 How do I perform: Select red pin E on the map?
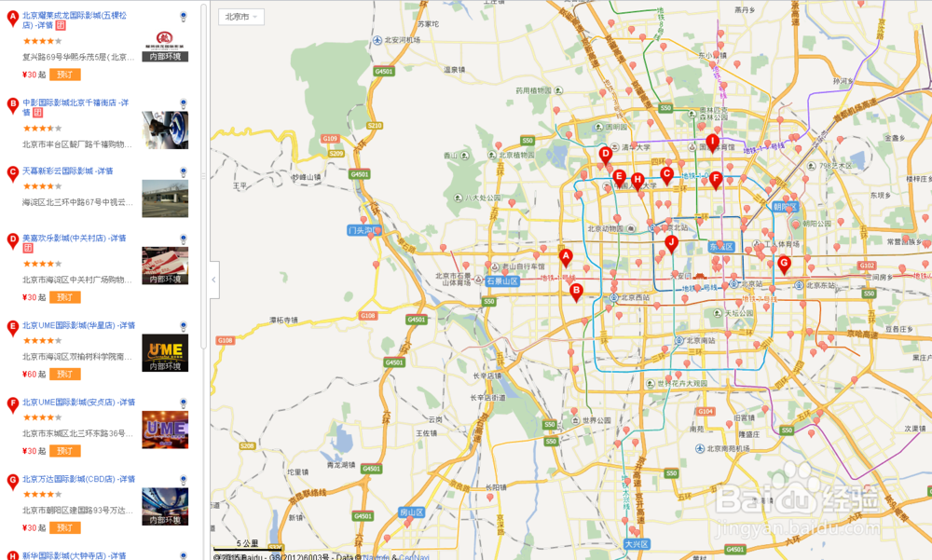(619, 177)
